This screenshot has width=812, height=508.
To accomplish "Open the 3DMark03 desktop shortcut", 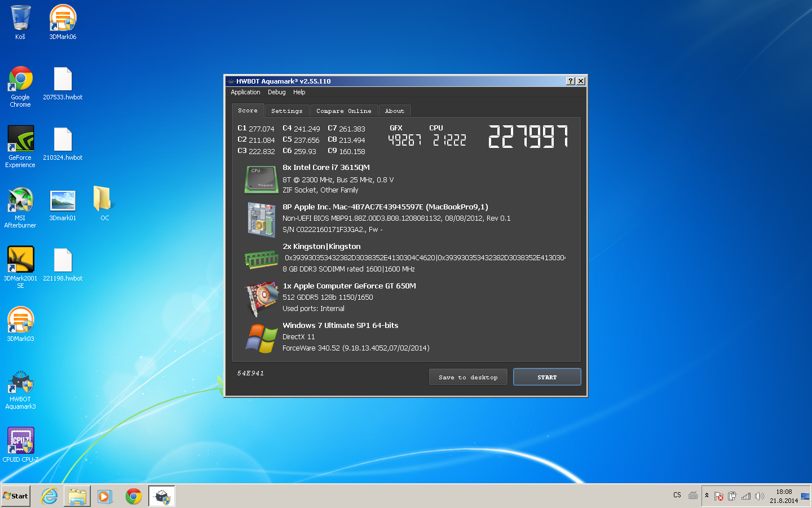I will (20, 324).
